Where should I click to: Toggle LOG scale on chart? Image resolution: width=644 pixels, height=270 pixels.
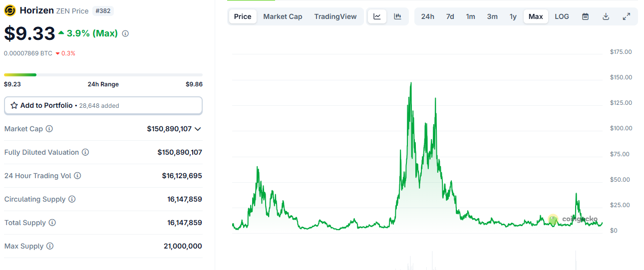562,16
